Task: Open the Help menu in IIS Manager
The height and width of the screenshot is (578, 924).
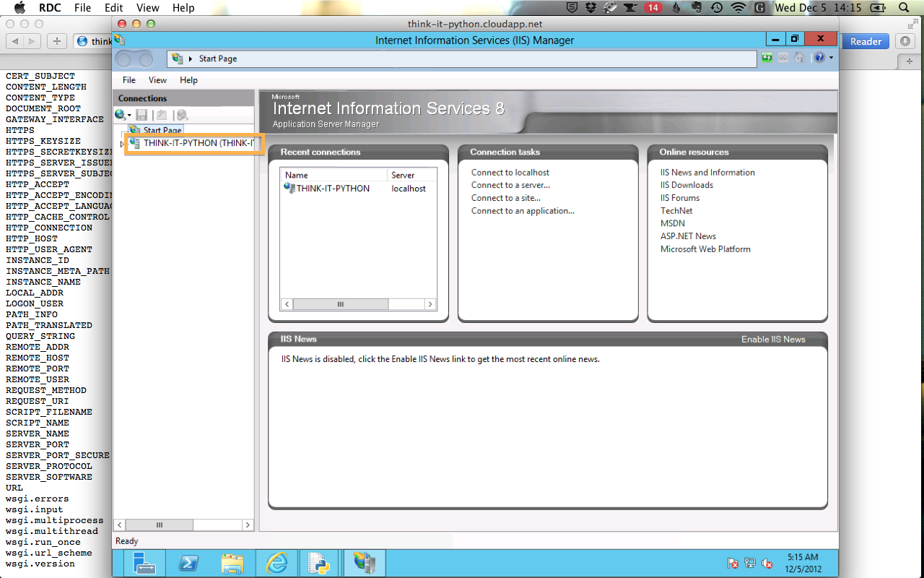Action: click(189, 80)
